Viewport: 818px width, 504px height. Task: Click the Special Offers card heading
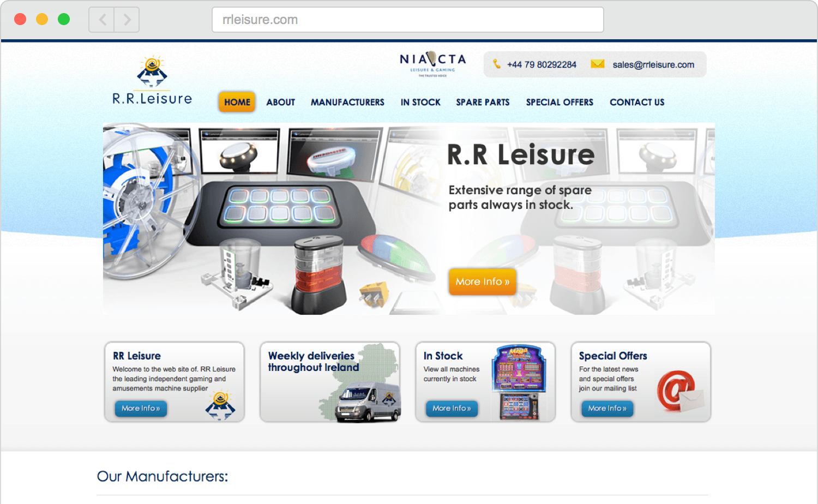tap(613, 356)
